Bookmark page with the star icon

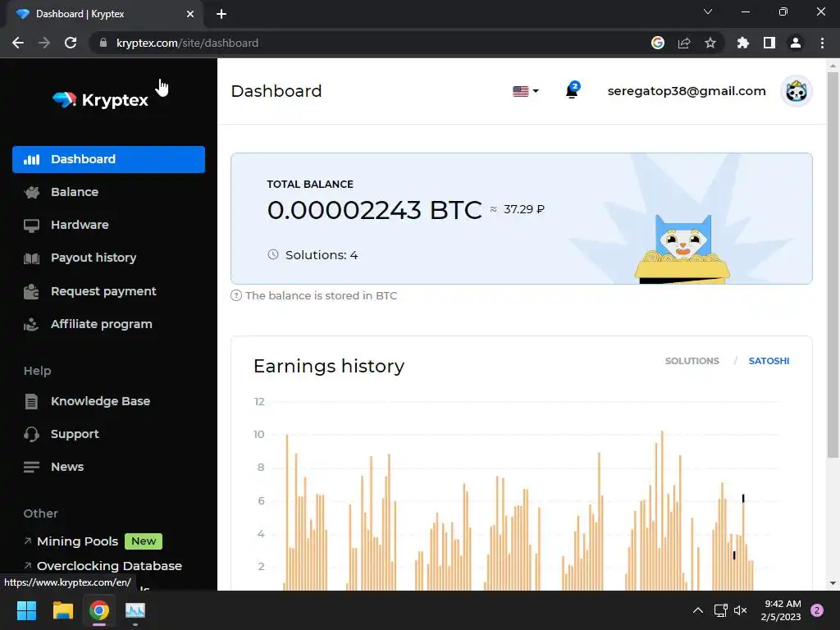710,43
